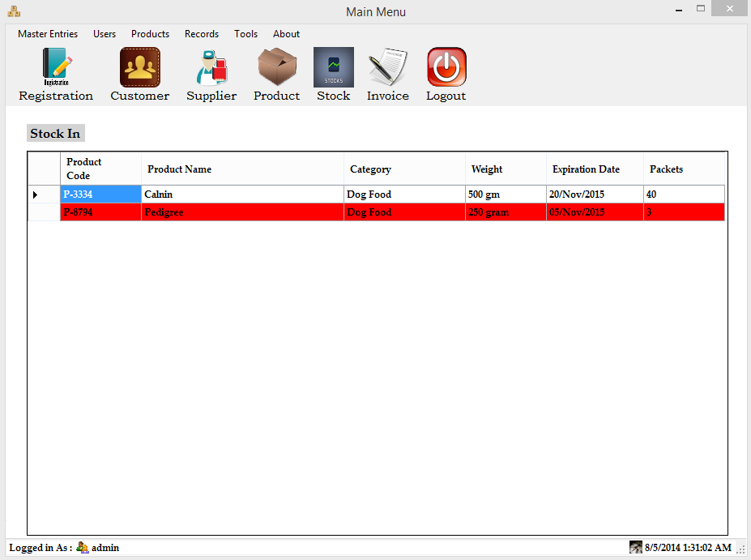The image size is (751, 560).
Task: Minimize the Main Menu window
Action: (679, 10)
